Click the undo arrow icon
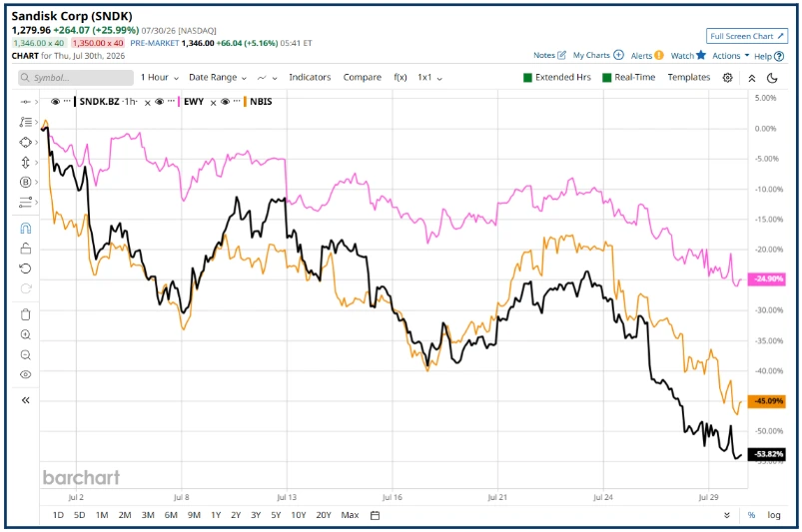The width and height of the screenshot is (802, 532). pyautogui.click(x=26, y=268)
